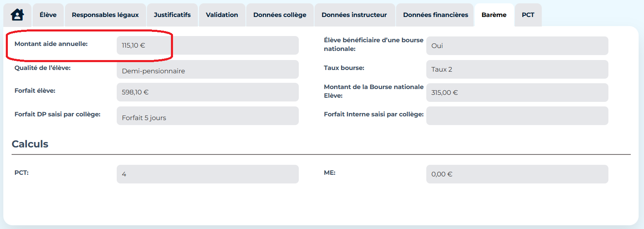Open the last PCT tab

click(528, 15)
